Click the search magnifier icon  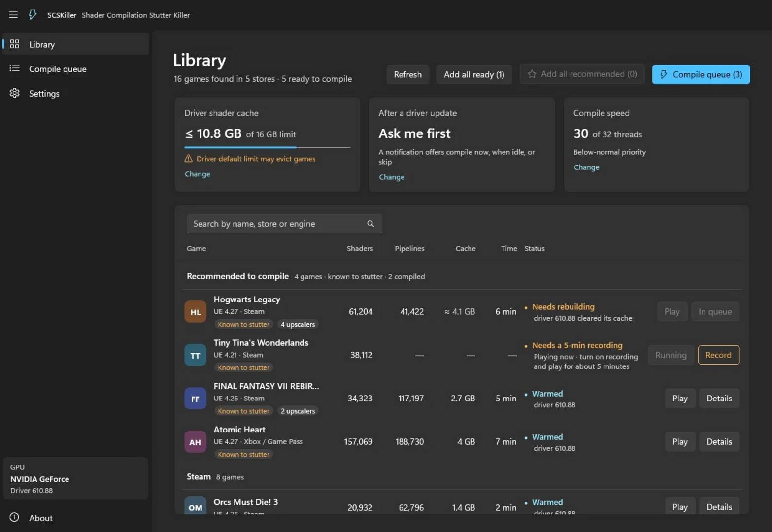[370, 224]
